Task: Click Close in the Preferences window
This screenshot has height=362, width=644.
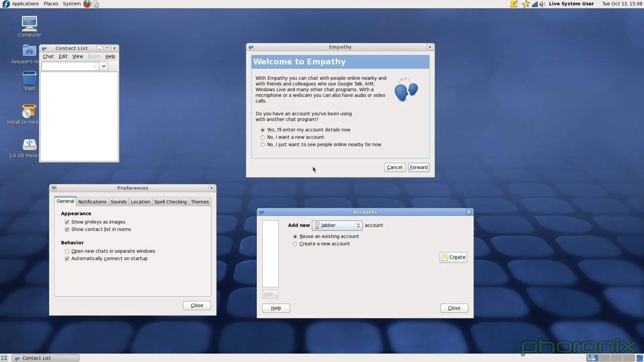Action: 197,306
